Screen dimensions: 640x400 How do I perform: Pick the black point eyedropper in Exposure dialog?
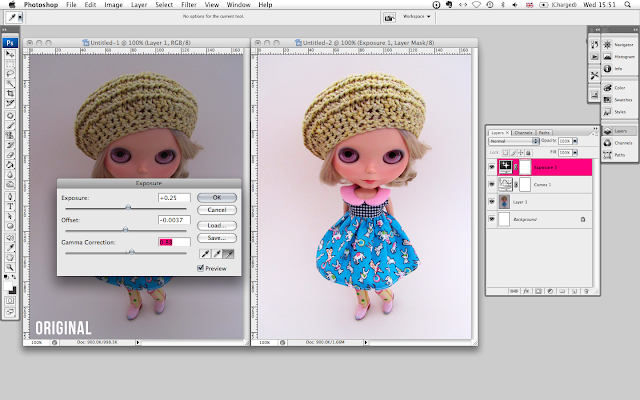tap(203, 255)
